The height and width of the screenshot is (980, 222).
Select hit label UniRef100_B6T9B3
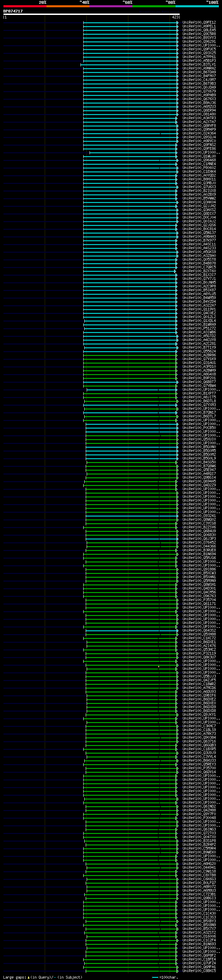199,83
